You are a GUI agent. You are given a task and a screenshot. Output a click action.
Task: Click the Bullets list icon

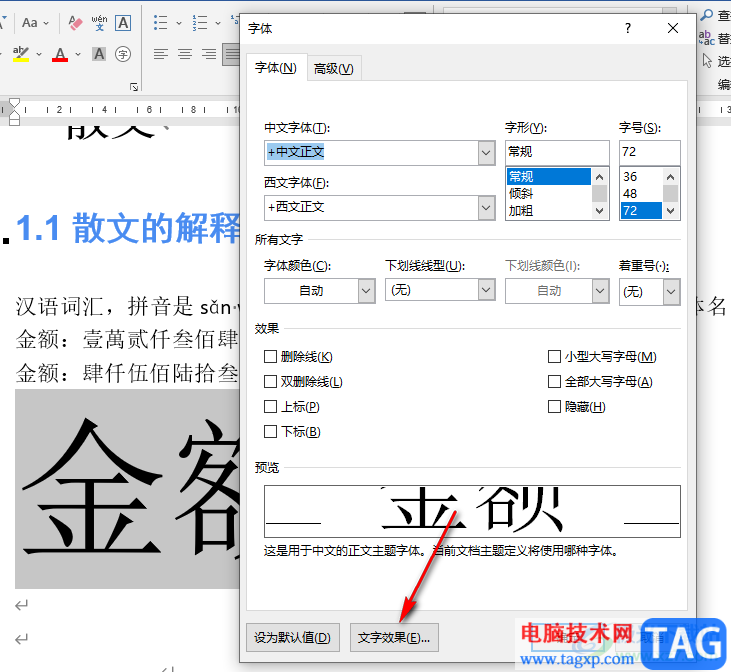pos(161,22)
